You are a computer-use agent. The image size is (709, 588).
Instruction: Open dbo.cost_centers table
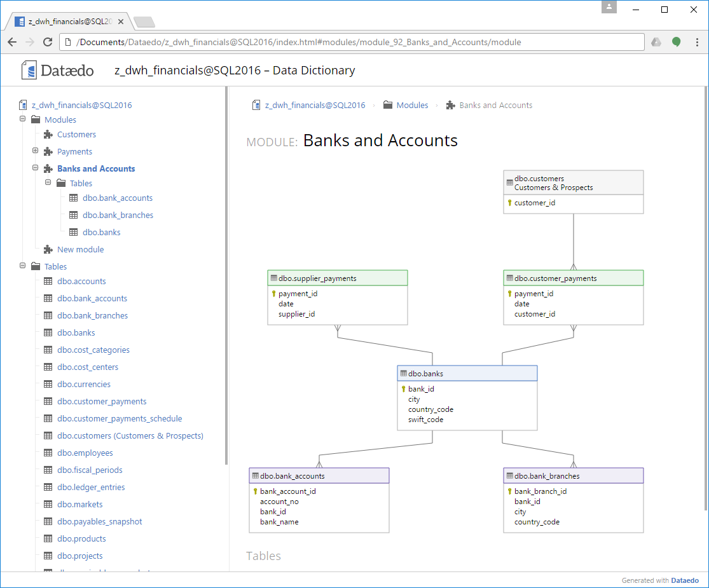88,367
